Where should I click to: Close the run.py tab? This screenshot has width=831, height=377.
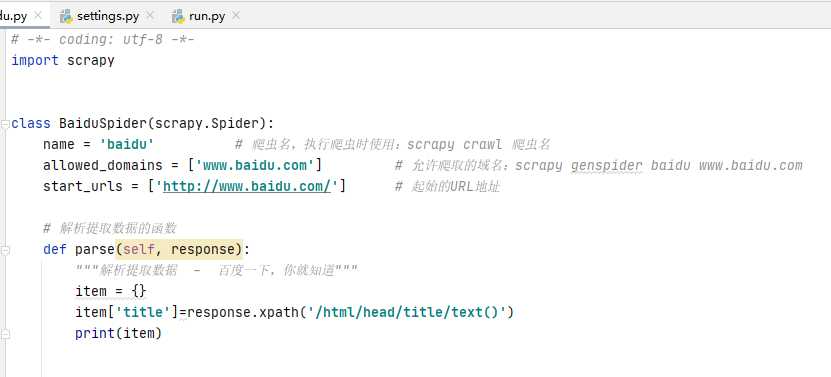236,16
